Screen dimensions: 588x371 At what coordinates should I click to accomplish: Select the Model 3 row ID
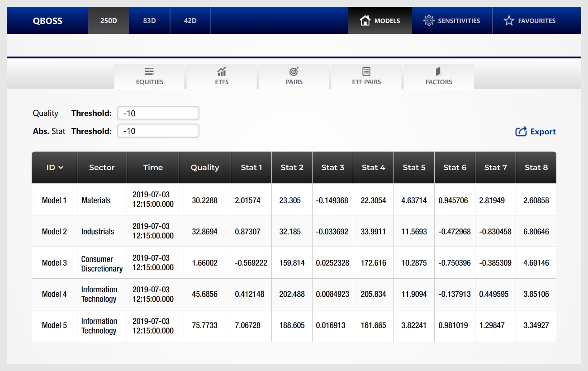[54, 263]
